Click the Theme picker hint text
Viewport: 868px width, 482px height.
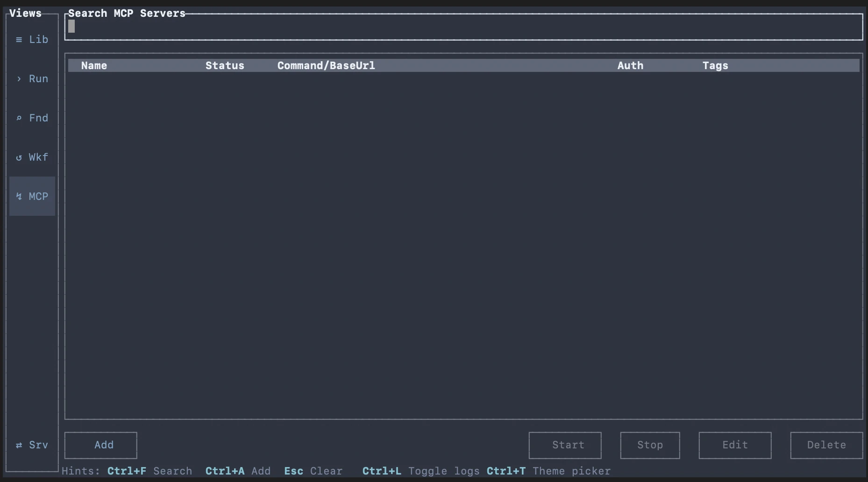click(x=572, y=471)
